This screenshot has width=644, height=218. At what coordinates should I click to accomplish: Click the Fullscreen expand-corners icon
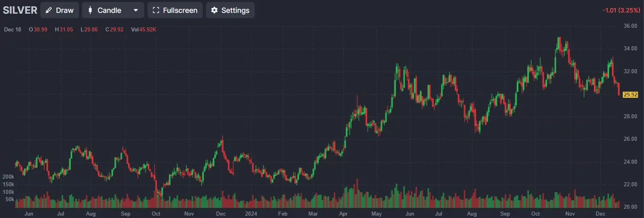point(156,10)
